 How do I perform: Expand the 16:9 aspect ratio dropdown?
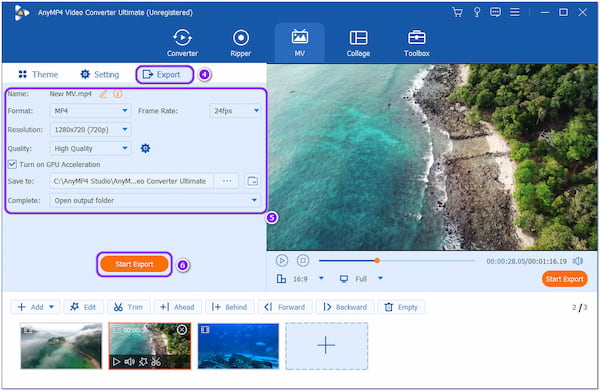pos(321,279)
